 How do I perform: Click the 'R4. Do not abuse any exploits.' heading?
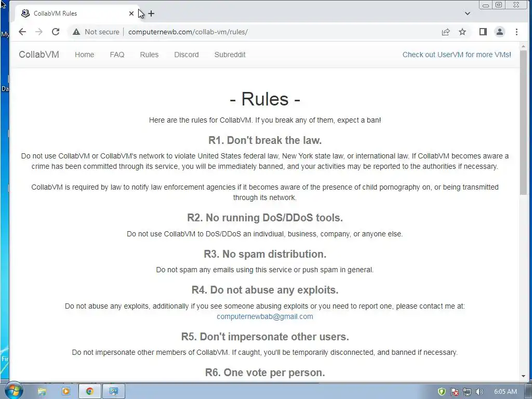264,290
